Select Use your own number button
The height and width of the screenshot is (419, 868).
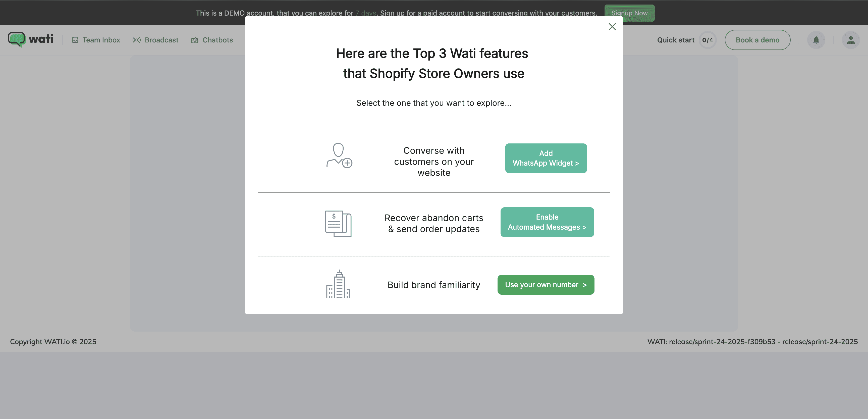[546, 285]
